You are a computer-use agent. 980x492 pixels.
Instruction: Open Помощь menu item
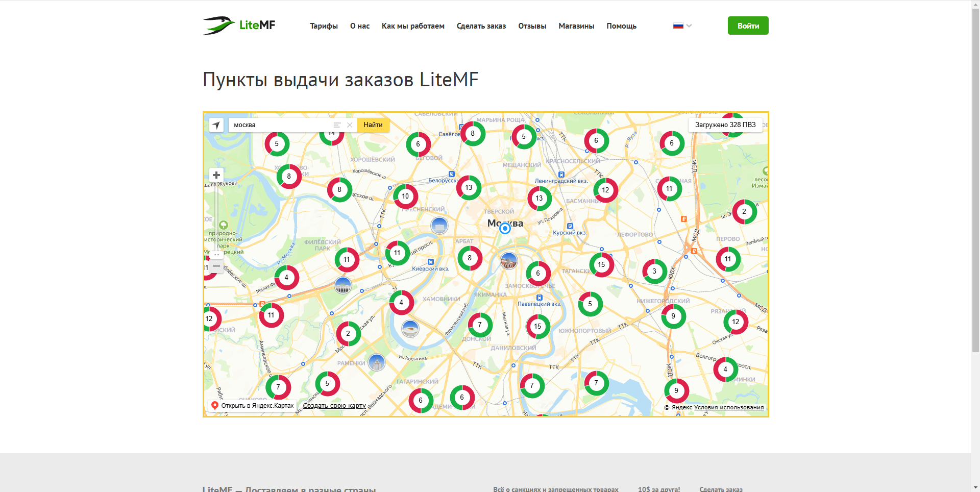(x=621, y=26)
